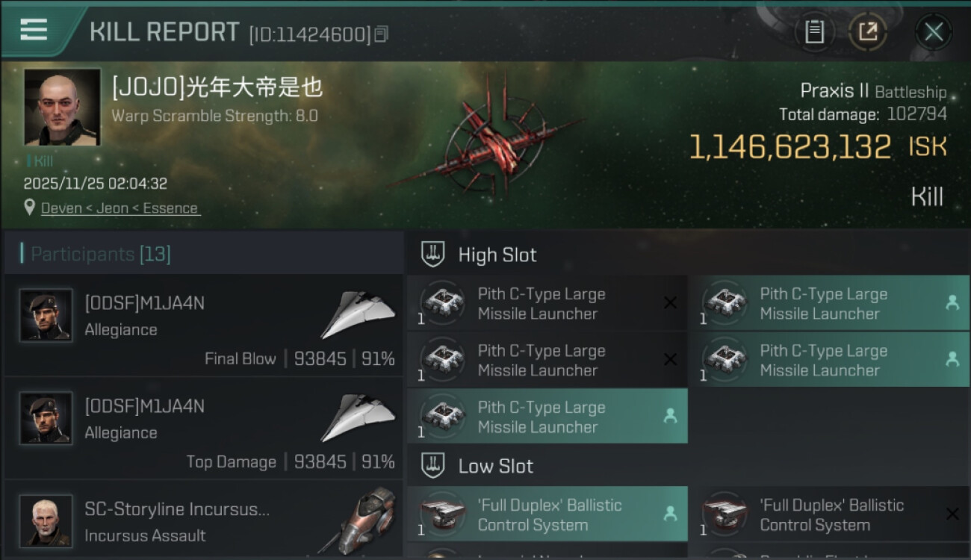Open the hamburger menu icon
Viewport: 971px width, 560px height.
34,30
